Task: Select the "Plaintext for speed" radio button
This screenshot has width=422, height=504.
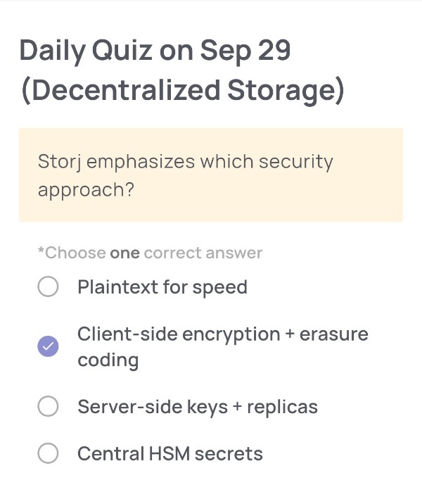Action: pos(48,287)
